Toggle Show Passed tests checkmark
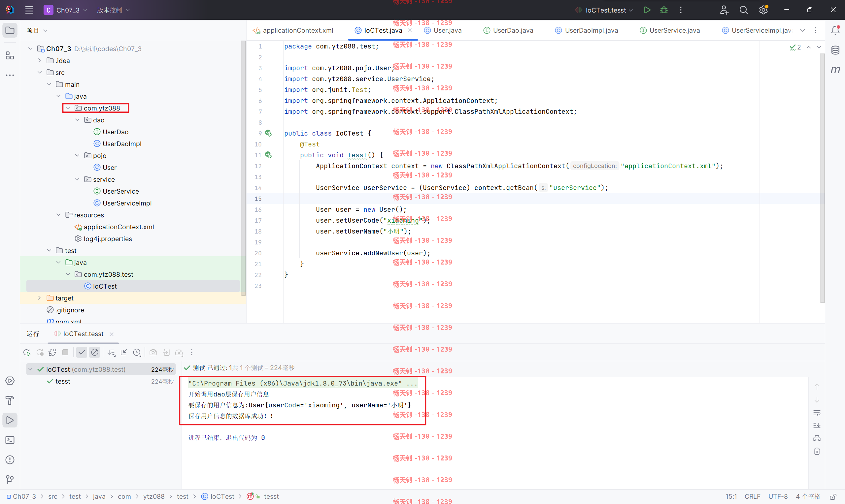Image resolution: width=845 pixels, height=504 pixels. click(x=82, y=352)
